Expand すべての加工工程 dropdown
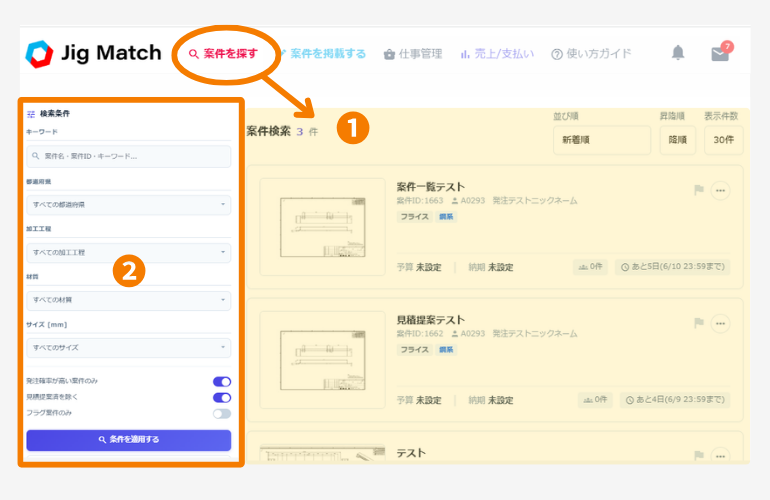Screen dimensions: 770x500 [x=129, y=252]
